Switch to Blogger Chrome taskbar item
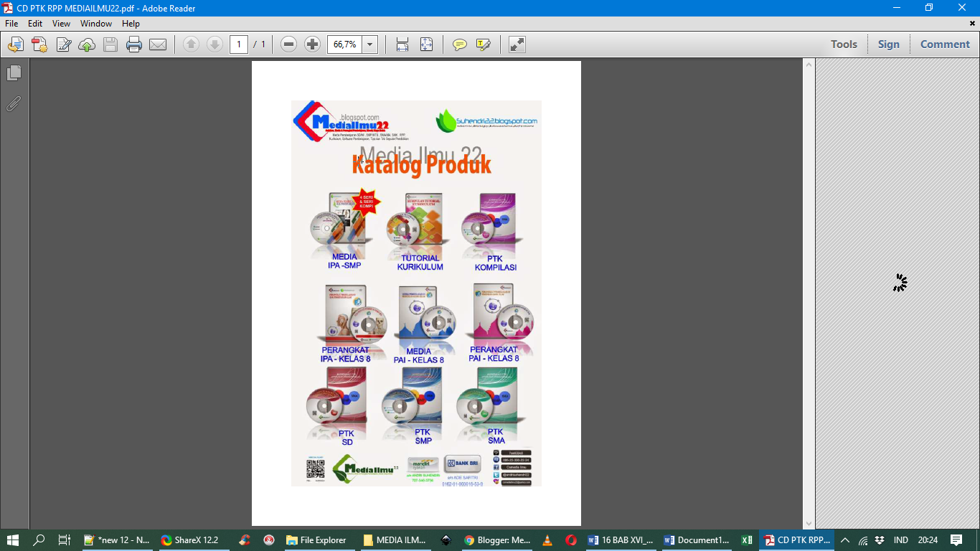The image size is (980, 551). point(497,540)
